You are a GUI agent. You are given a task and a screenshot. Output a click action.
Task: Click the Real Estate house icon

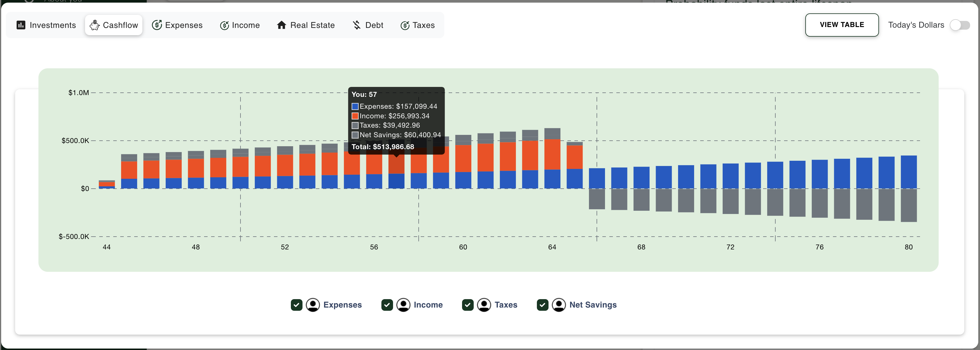pyautogui.click(x=282, y=25)
